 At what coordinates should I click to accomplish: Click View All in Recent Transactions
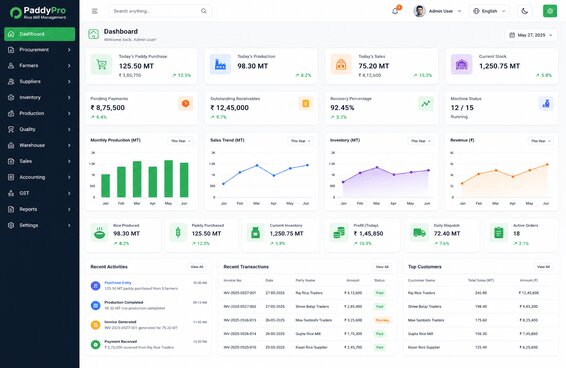pos(382,267)
